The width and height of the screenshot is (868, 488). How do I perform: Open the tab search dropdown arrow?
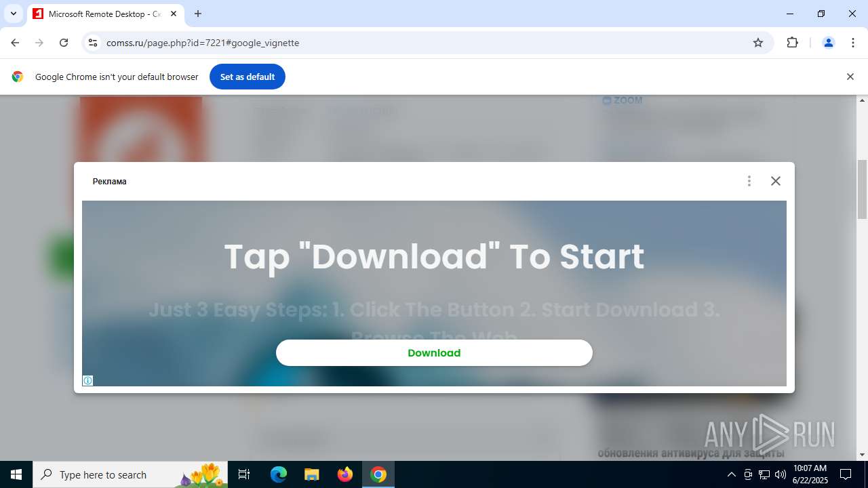(13, 14)
